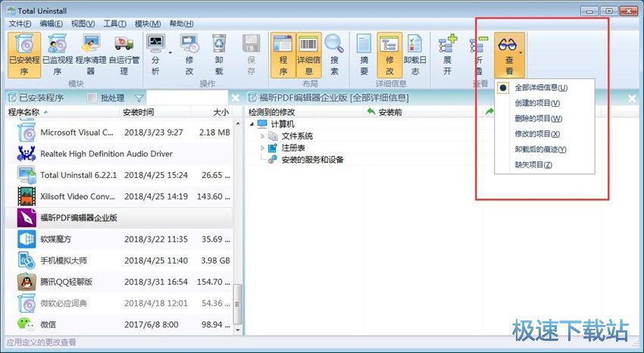Click the 检测到的修改 column header

[305, 112]
